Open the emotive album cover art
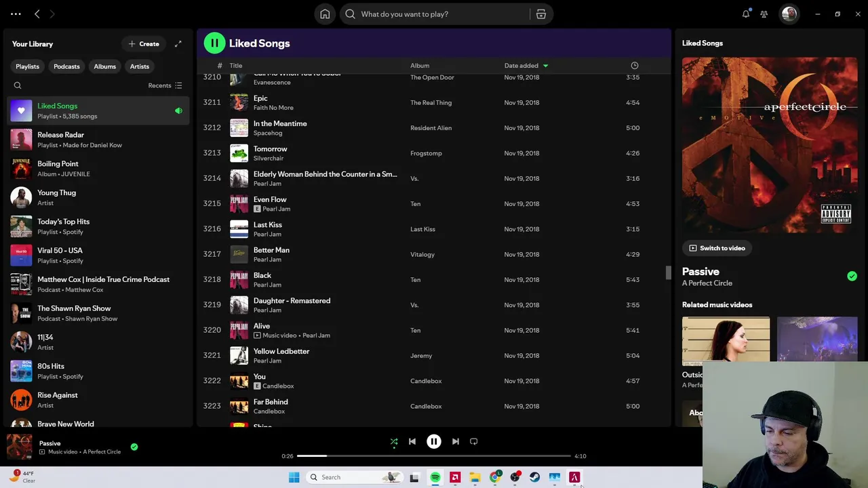This screenshot has height=488, width=868. coord(770,145)
